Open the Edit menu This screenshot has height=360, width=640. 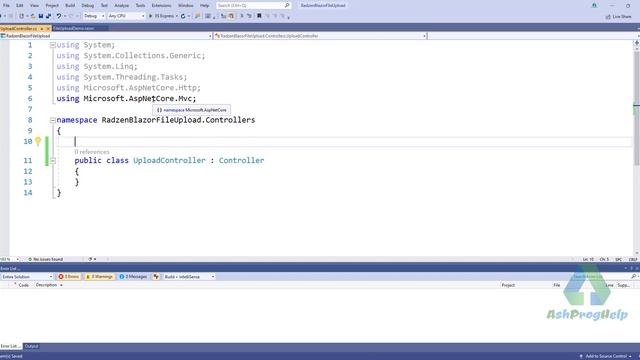pos(20,5)
